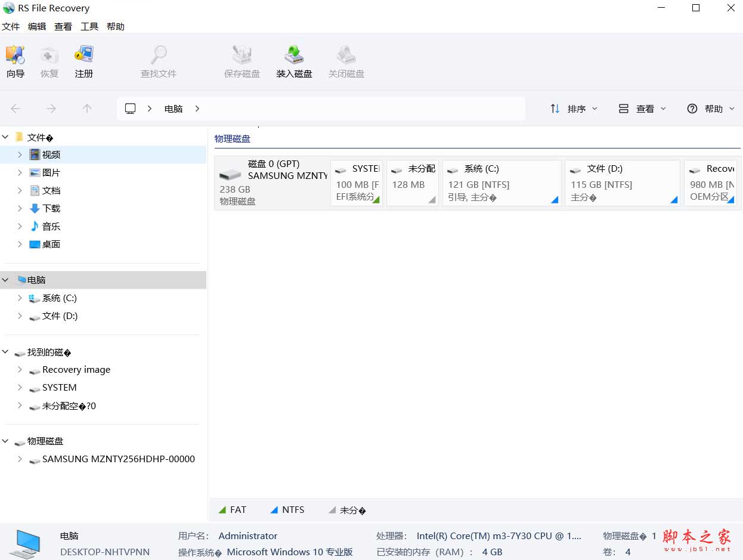Screen dimensions: 743x560
Task: Click the navigate up arrow
Action: (86, 109)
